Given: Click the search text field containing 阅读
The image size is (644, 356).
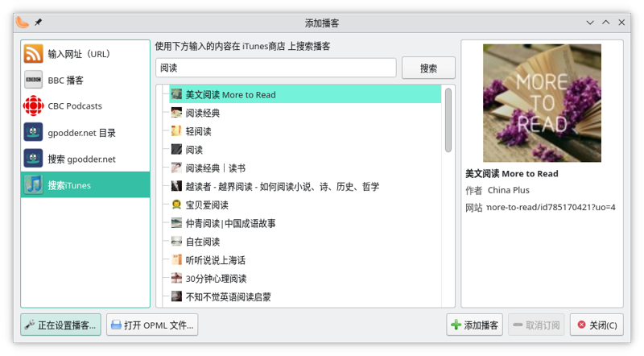Looking at the screenshot, I should (275, 68).
